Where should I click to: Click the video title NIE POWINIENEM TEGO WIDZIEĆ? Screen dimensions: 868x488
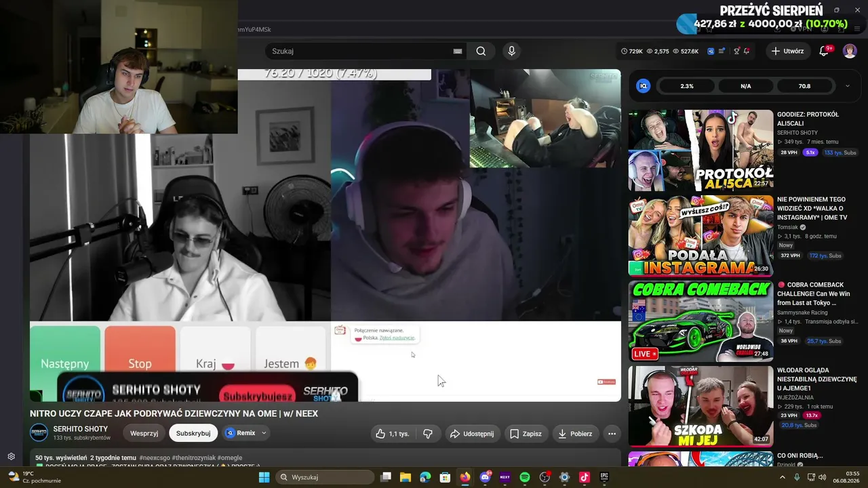(x=812, y=209)
